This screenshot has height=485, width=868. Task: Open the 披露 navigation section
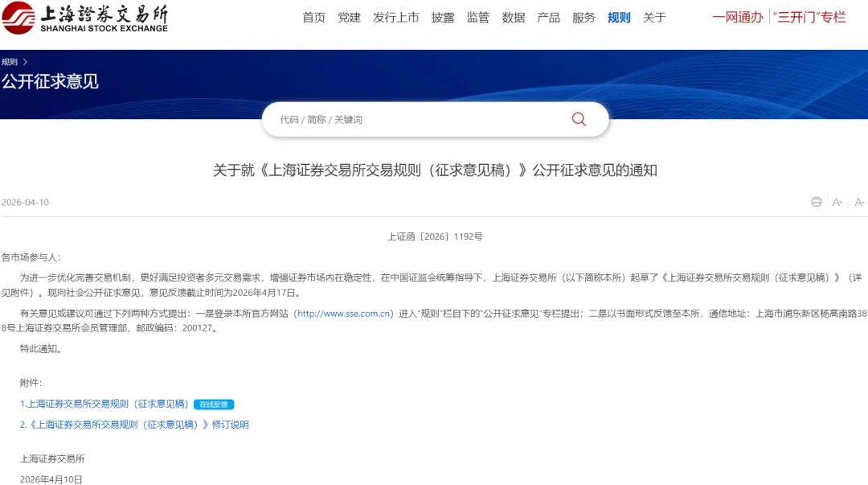click(x=443, y=17)
